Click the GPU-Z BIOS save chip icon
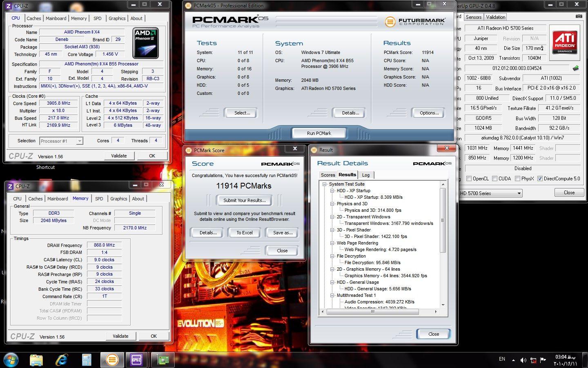588x368 pixels. pyautogui.click(x=576, y=68)
